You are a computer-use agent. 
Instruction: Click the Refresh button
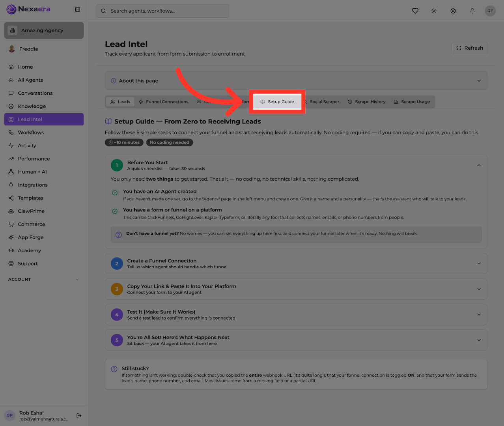(x=470, y=48)
